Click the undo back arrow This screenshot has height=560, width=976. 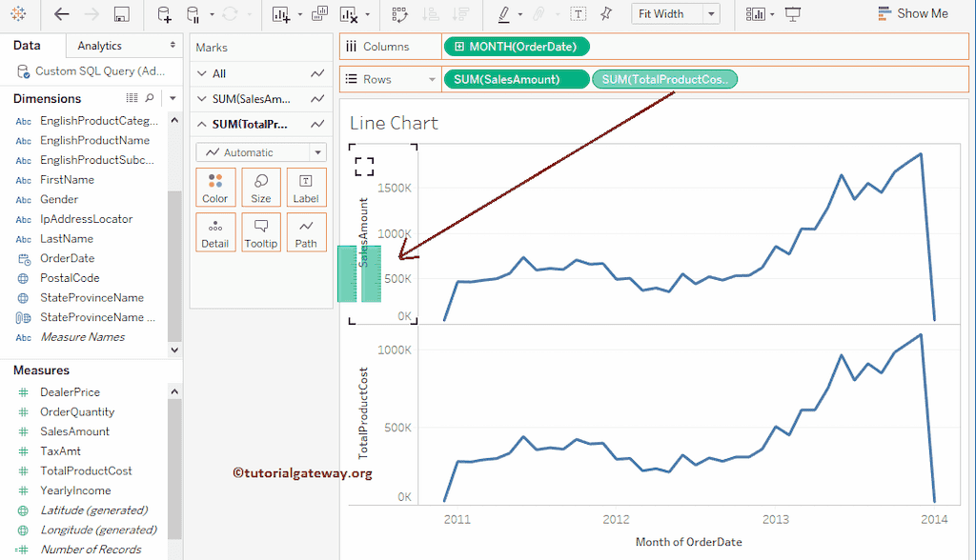pos(62,14)
